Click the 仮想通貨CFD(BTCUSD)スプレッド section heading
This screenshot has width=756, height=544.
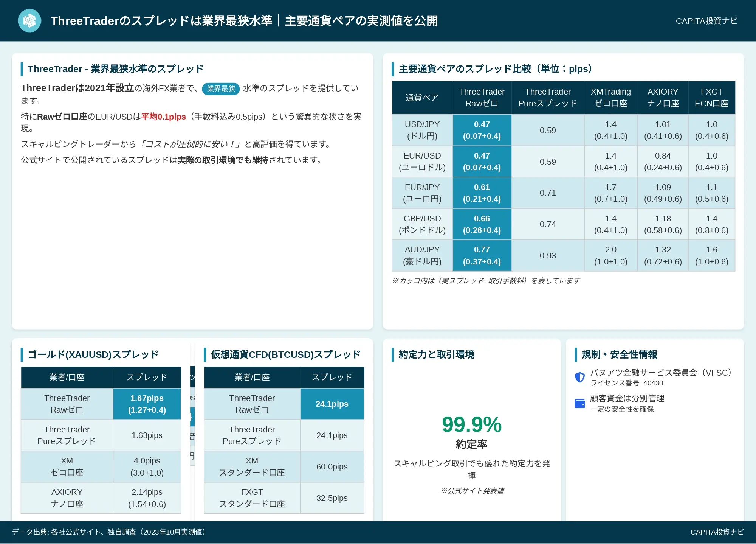(285, 354)
